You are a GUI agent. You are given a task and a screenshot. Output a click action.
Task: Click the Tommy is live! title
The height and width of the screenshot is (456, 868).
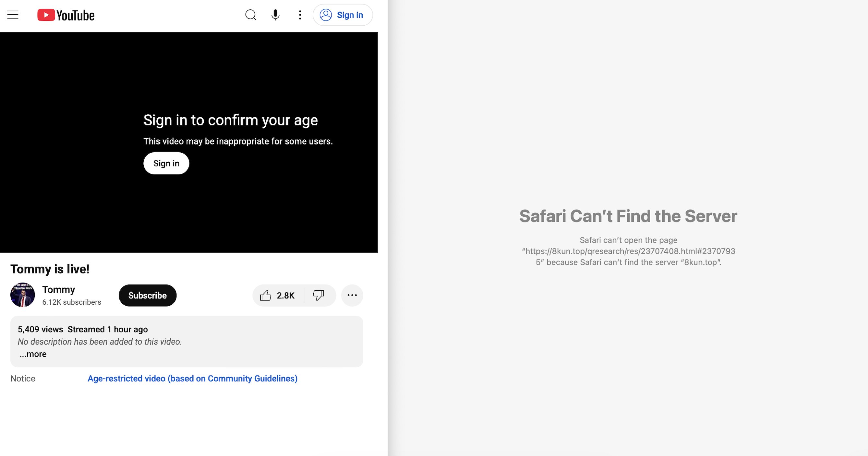click(50, 269)
